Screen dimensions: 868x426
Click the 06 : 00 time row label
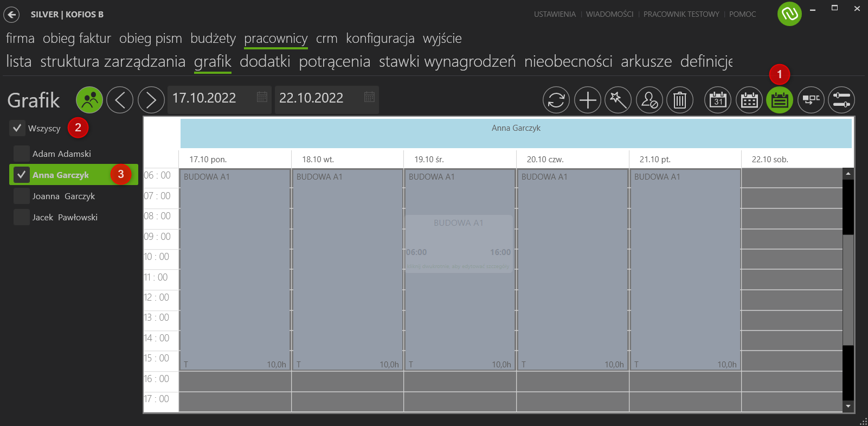click(157, 175)
